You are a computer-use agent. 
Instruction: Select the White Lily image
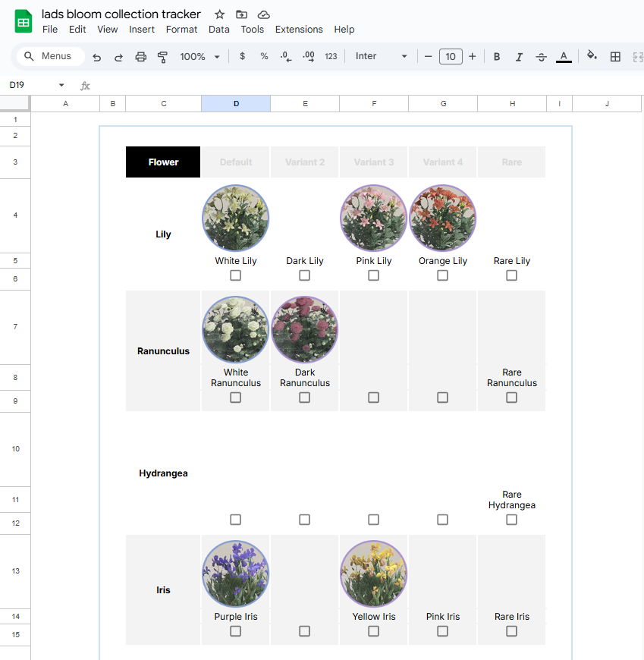click(x=236, y=218)
